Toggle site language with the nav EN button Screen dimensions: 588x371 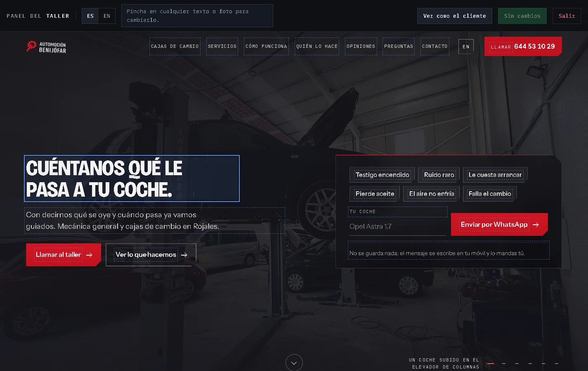[x=466, y=47]
